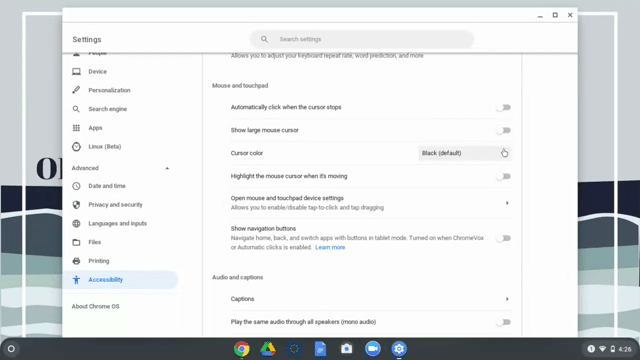Click the Linux (Beta) penguin icon

pos(76,147)
